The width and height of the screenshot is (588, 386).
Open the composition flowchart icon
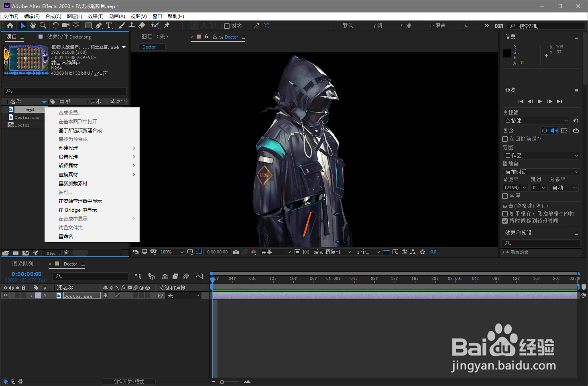click(x=413, y=252)
